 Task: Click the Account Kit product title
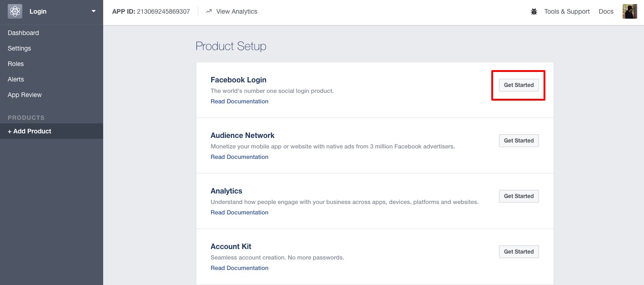pyautogui.click(x=231, y=246)
